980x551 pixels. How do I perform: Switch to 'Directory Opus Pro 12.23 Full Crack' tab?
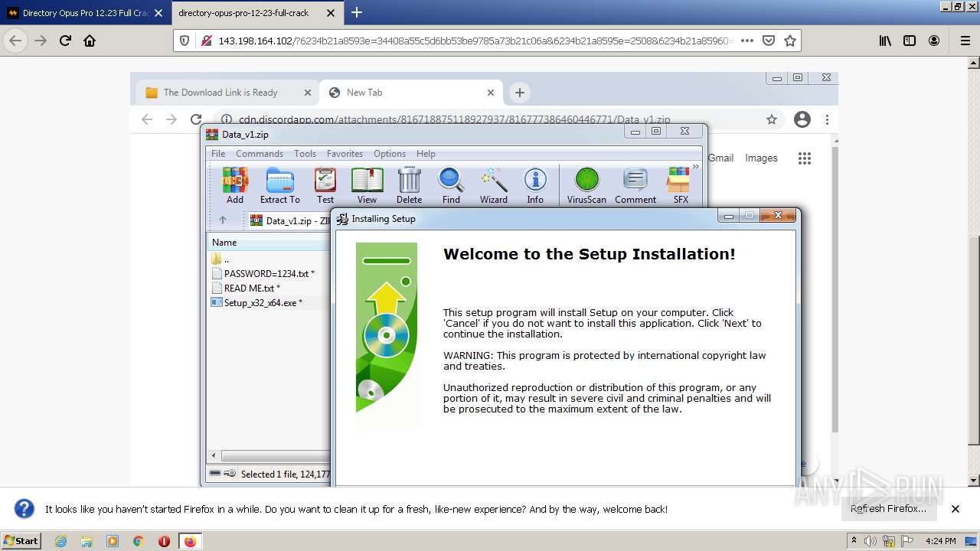pyautogui.click(x=85, y=13)
